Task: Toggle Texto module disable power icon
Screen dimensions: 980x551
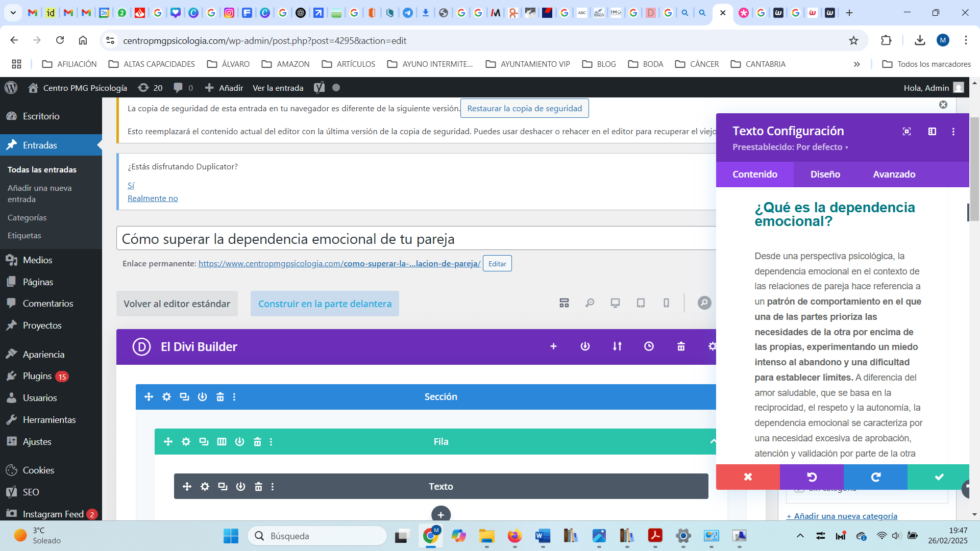Action: click(x=240, y=487)
